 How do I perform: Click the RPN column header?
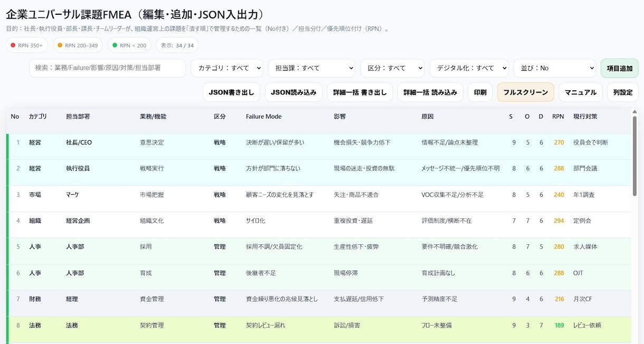click(558, 117)
